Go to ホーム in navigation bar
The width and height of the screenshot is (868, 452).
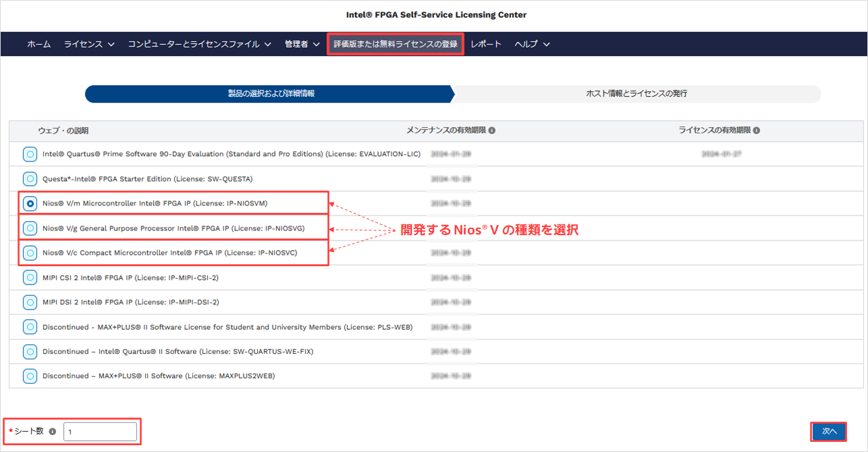(x=38, y=44)
